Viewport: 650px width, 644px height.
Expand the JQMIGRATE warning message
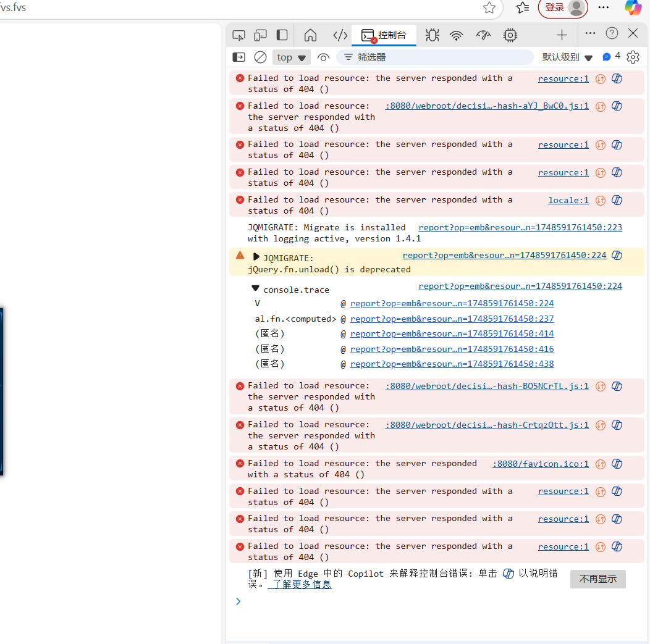pos(256,256)
